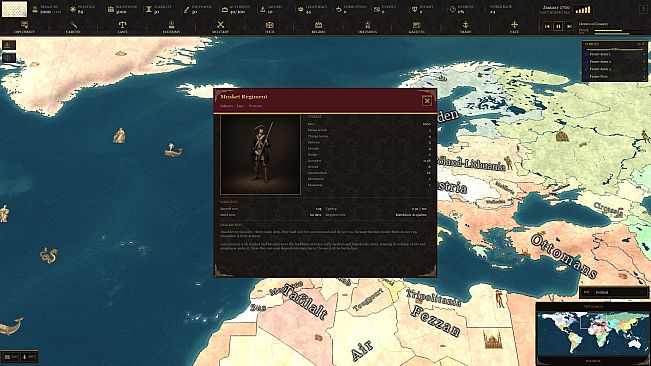Click the Treasury stat icon
This screenshot has width=651, height=366.
(35, 9)
